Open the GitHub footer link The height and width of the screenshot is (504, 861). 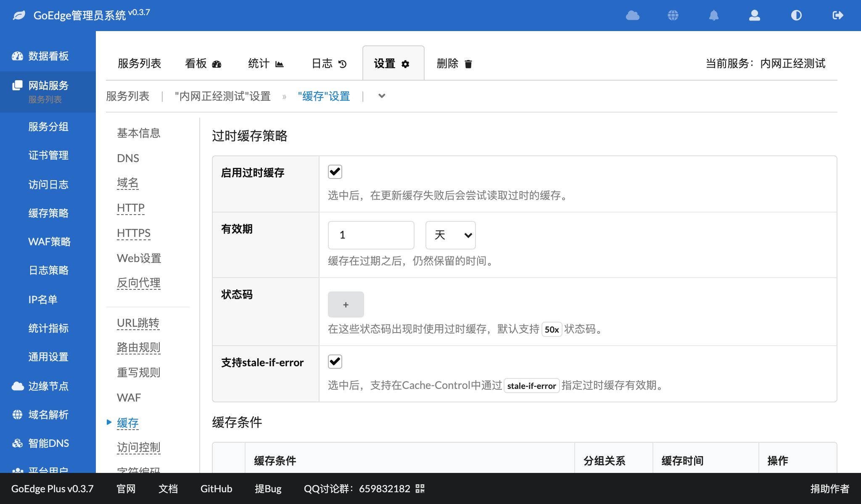point(216,488)
